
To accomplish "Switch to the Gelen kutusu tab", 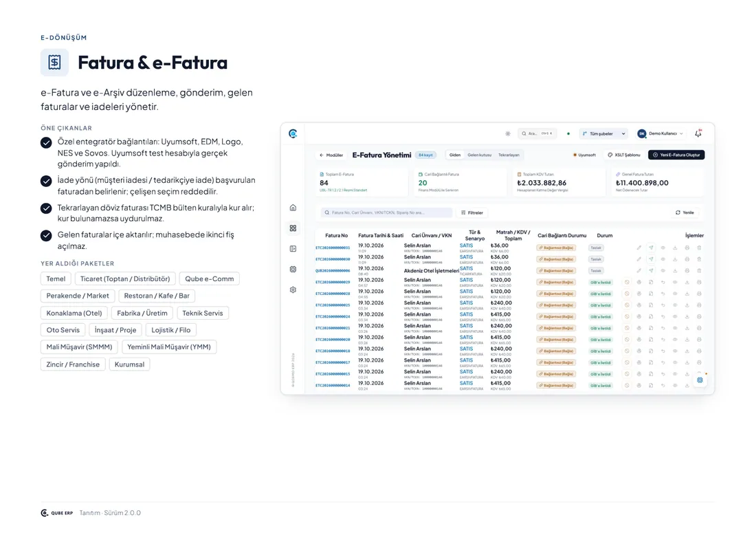I will coord(479,155).
